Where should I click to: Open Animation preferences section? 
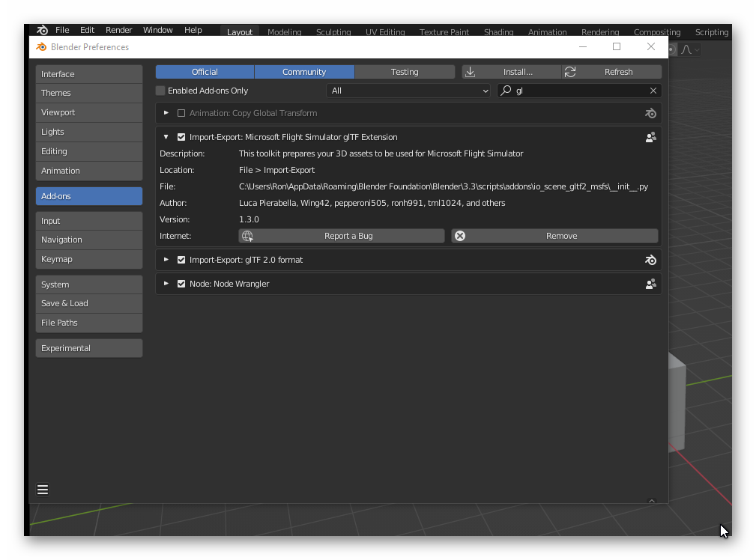(x=89, y=171)
